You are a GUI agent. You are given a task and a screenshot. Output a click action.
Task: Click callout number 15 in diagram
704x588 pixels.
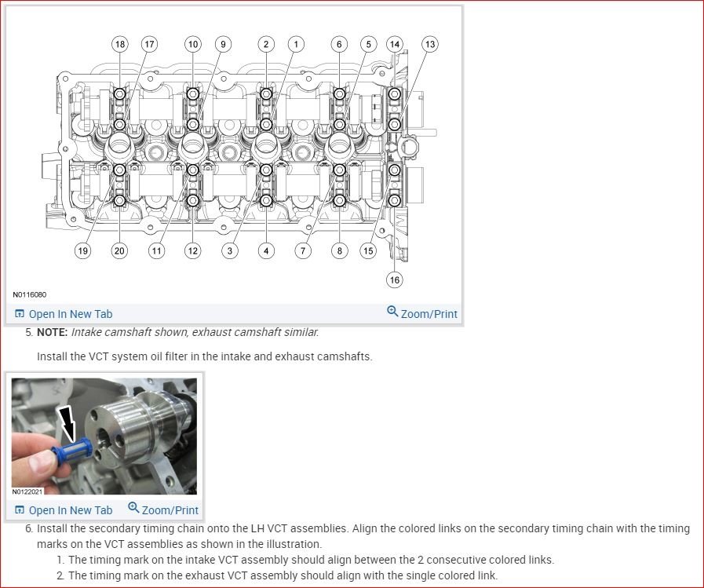368,250
